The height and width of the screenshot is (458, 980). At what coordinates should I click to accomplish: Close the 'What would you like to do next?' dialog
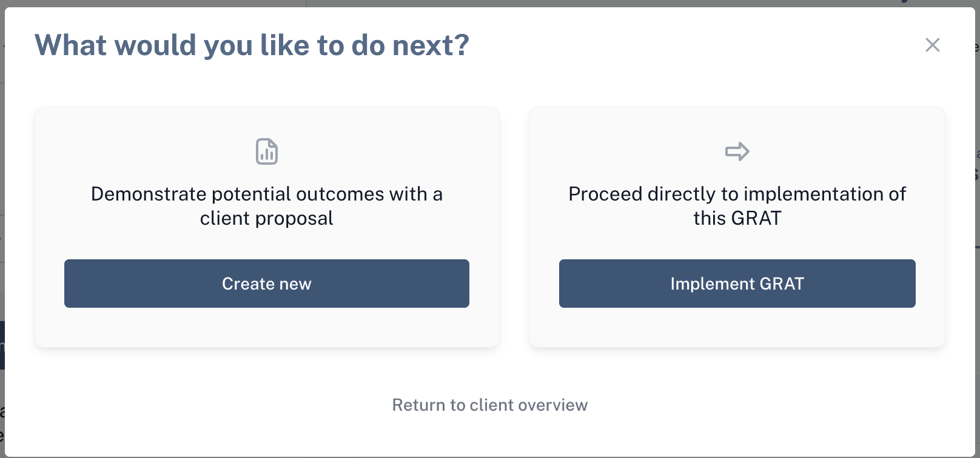933,45
